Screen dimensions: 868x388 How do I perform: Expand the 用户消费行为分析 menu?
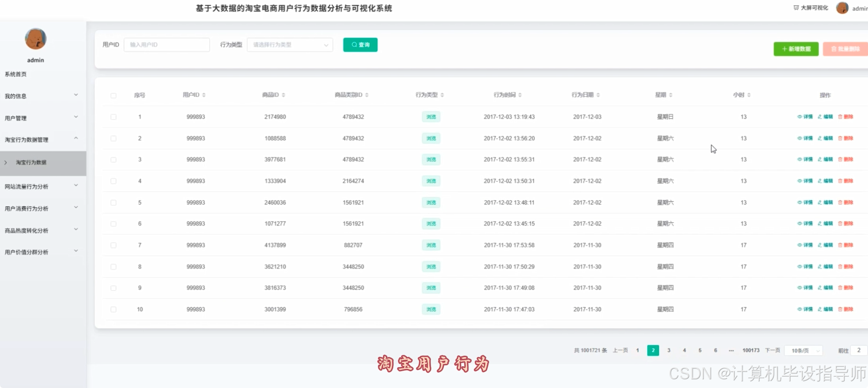tap(43, 208)
